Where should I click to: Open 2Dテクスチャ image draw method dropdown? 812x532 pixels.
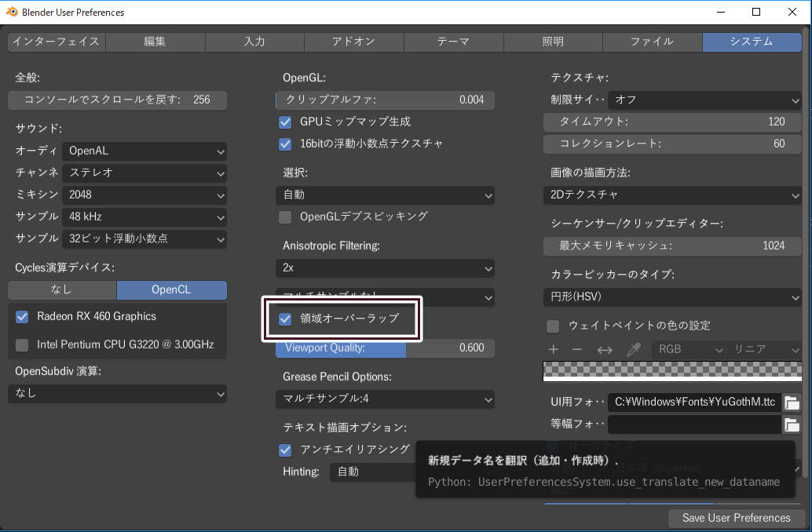click(672, 195)
